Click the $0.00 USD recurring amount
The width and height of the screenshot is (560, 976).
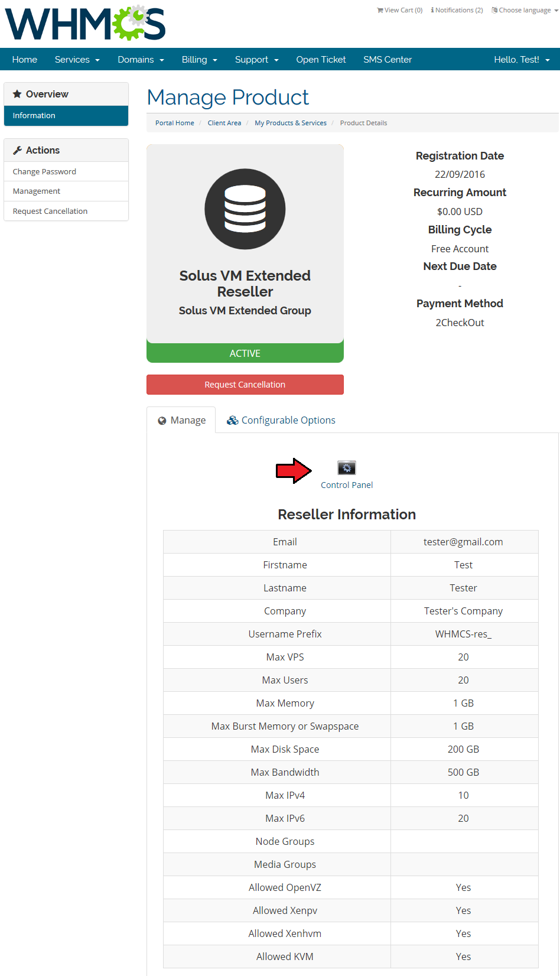pos(460,212)
